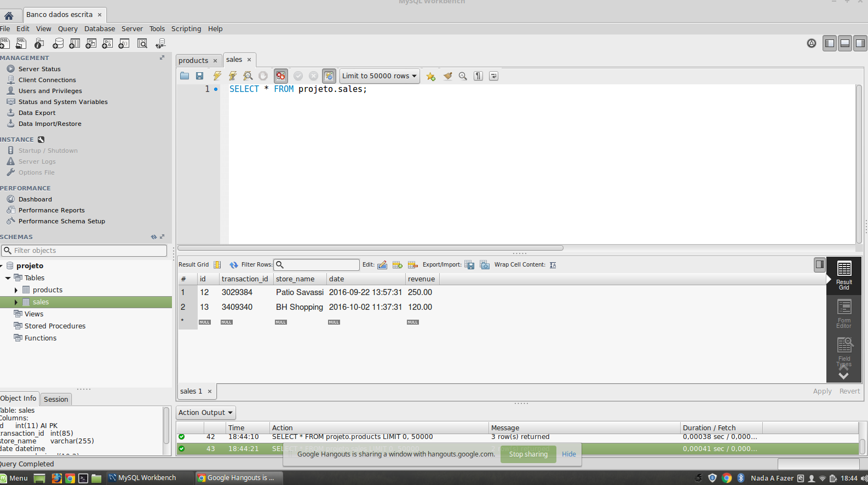The image size is (868, 485).
Task: Switch to the Session tab
Action: pos(56,400)
